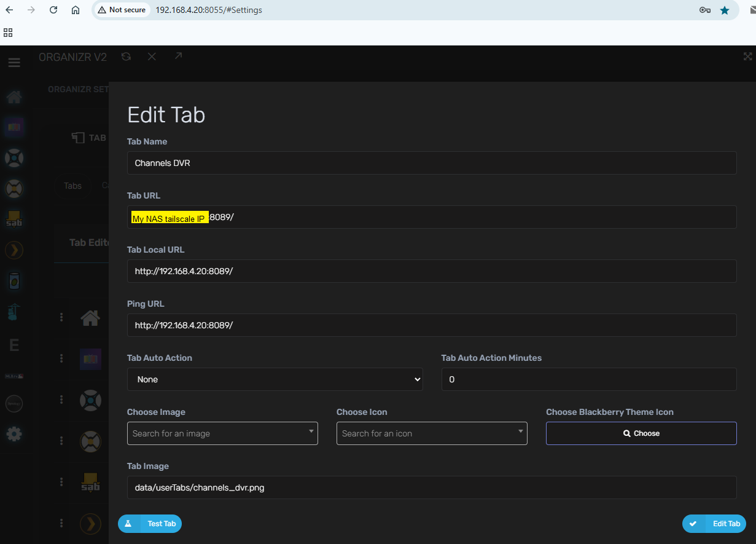Open SABnzbd from the left sidebar
This screenshot has width=756, height=544.
pos(14,218)
